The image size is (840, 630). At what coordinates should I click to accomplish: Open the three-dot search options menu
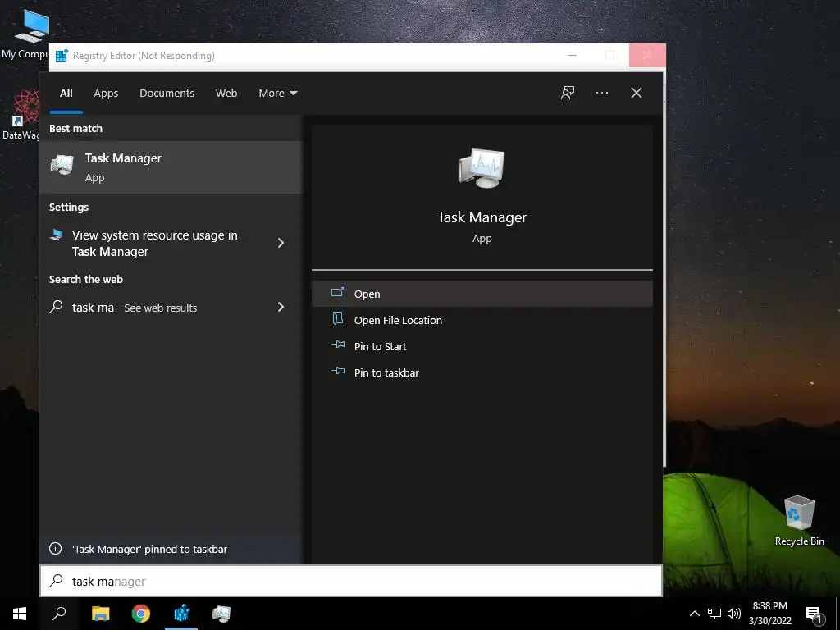(x=601, y=94)
